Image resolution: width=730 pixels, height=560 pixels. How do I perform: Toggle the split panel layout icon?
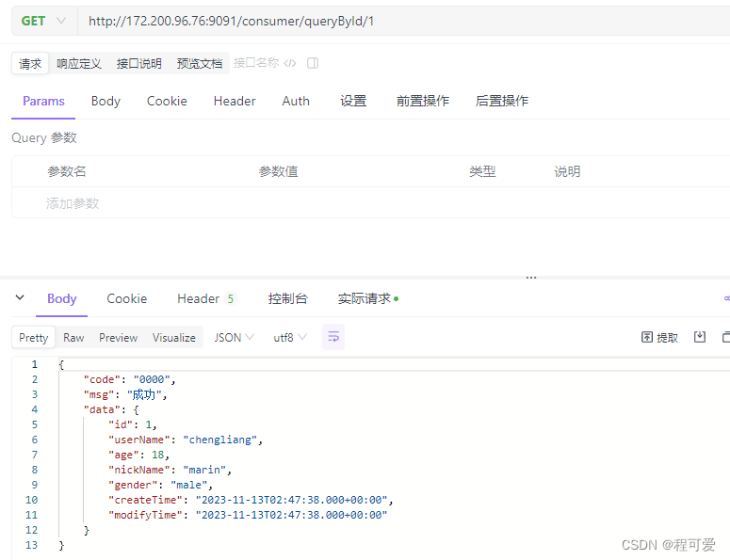[313, 63]
